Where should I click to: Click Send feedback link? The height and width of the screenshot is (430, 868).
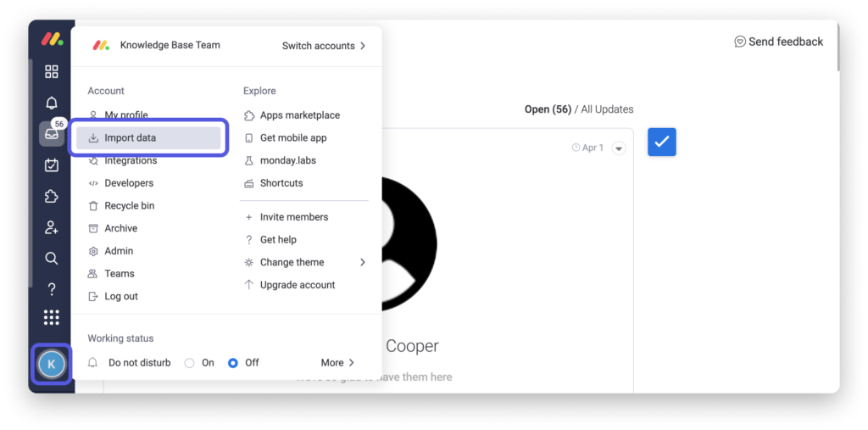click(778, 42)
